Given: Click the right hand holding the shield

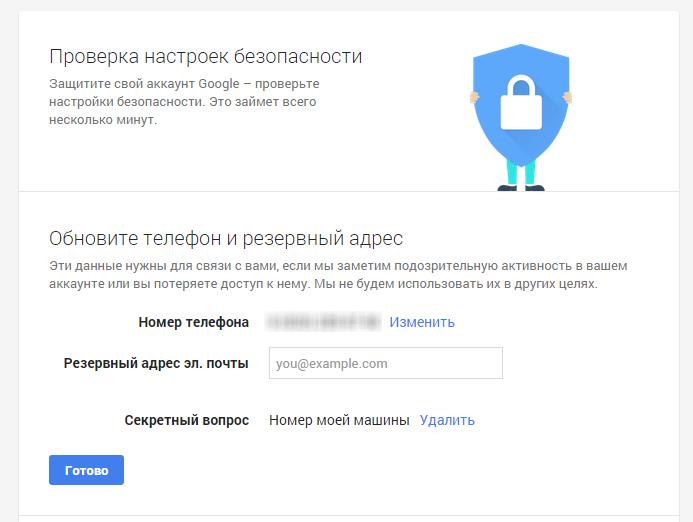Looking at the screenshot, I should 567,97.
